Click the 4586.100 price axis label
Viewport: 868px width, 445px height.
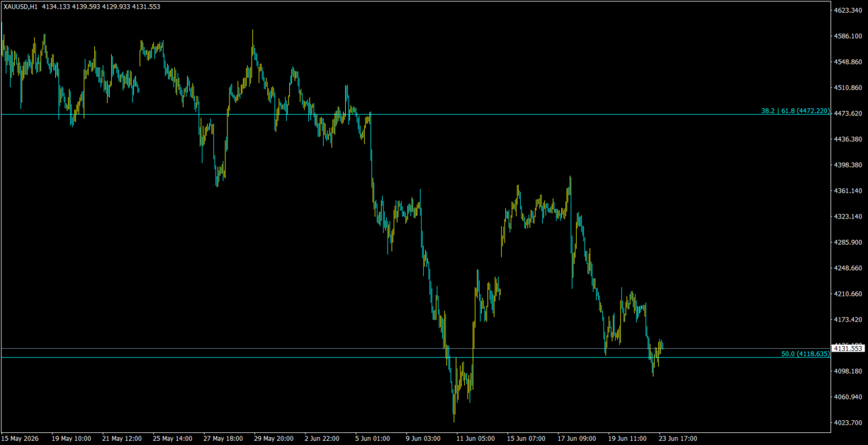coord(848,36)
